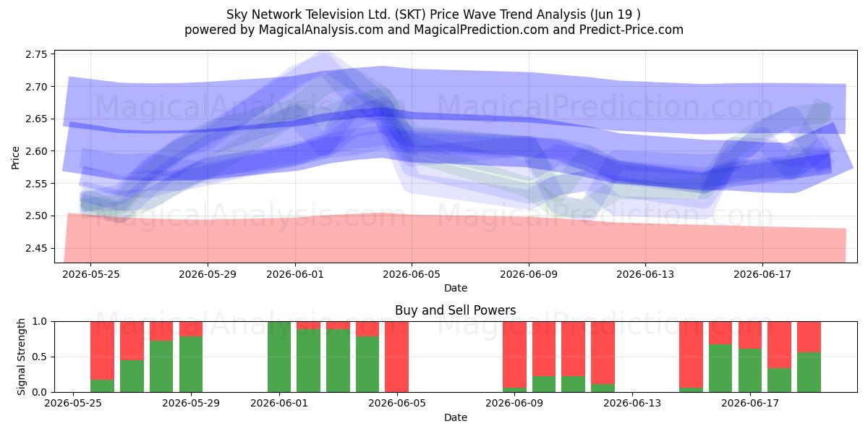Image resolution: width=868 pixels, height=434 pixels.
Task: Click green portion of 2026-06-19 bar
Action: [x=809, y=372]
